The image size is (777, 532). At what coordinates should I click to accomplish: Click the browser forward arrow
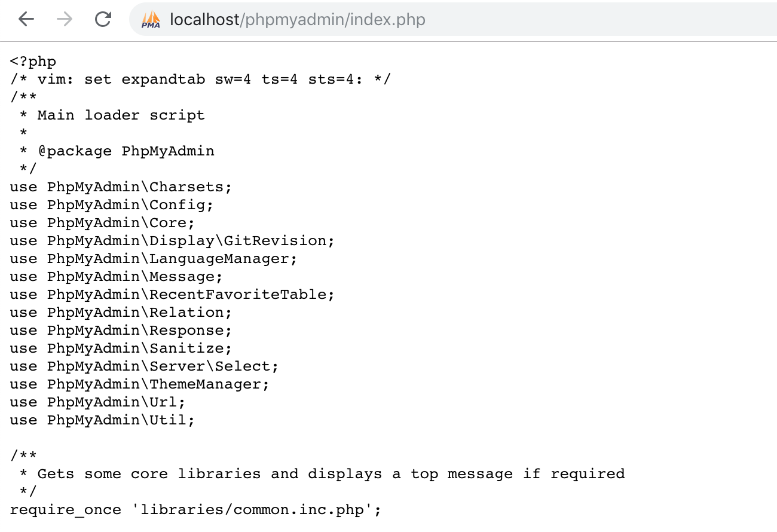[65, 20]
